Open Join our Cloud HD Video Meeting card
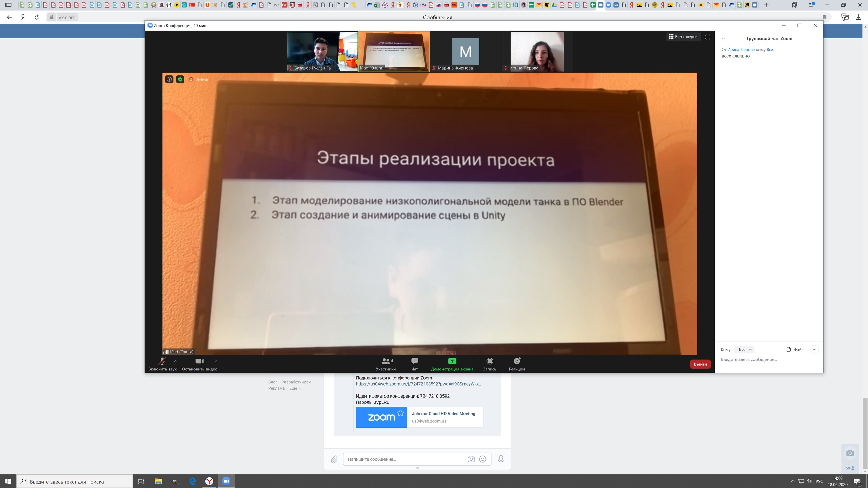The height and width of the screenshot is (488, 868). pos(419,418)
